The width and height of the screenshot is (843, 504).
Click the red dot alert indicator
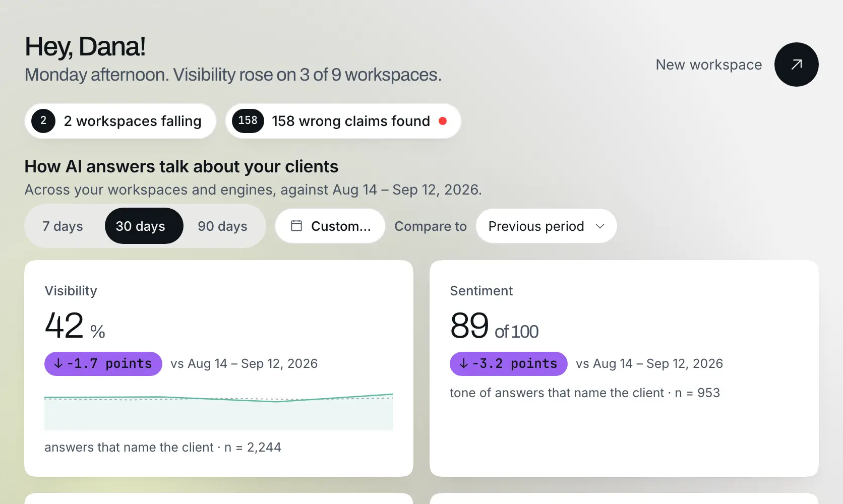443,121
